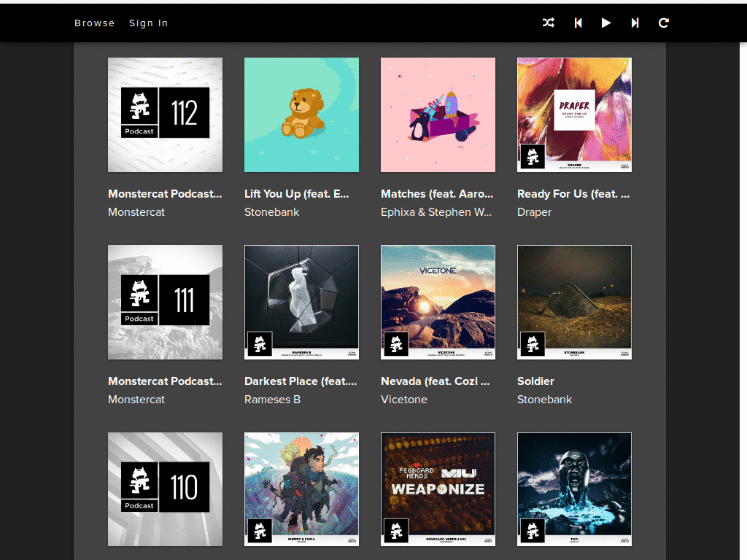Open the Sign In page

click(148, 23)
